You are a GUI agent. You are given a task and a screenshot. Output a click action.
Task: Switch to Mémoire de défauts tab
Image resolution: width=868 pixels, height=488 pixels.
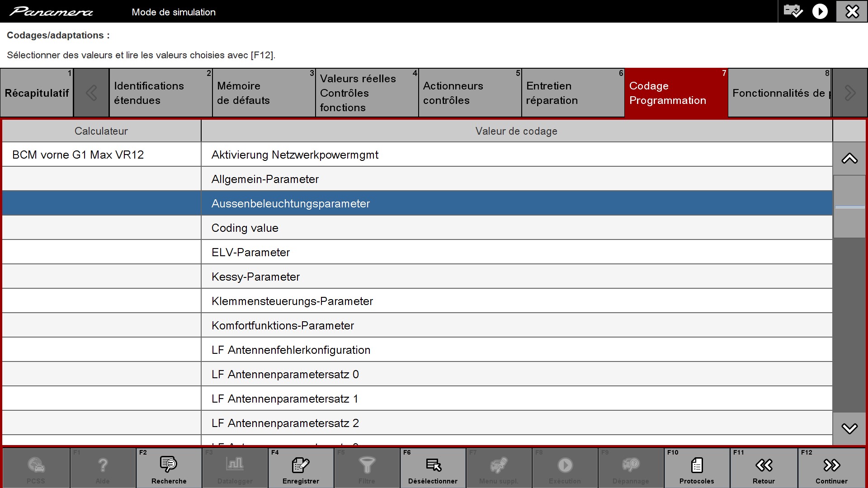coord(264,93)
